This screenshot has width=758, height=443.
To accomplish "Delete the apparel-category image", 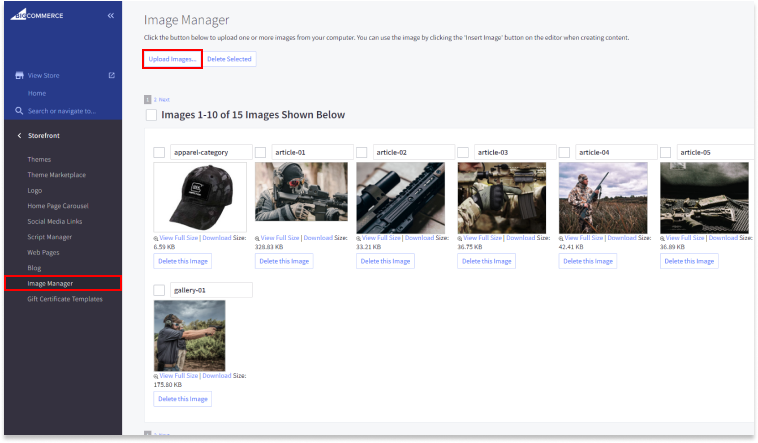I will pyautogui.click(x=183, y=261).
